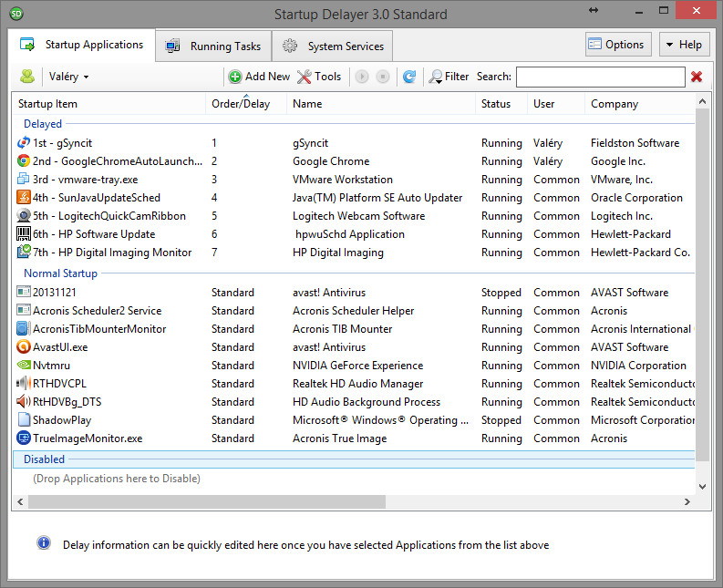This screenshot has width=723, height=588.
Task: Click the Nvtmru NVIDIA icon
Action: (24, 366)
